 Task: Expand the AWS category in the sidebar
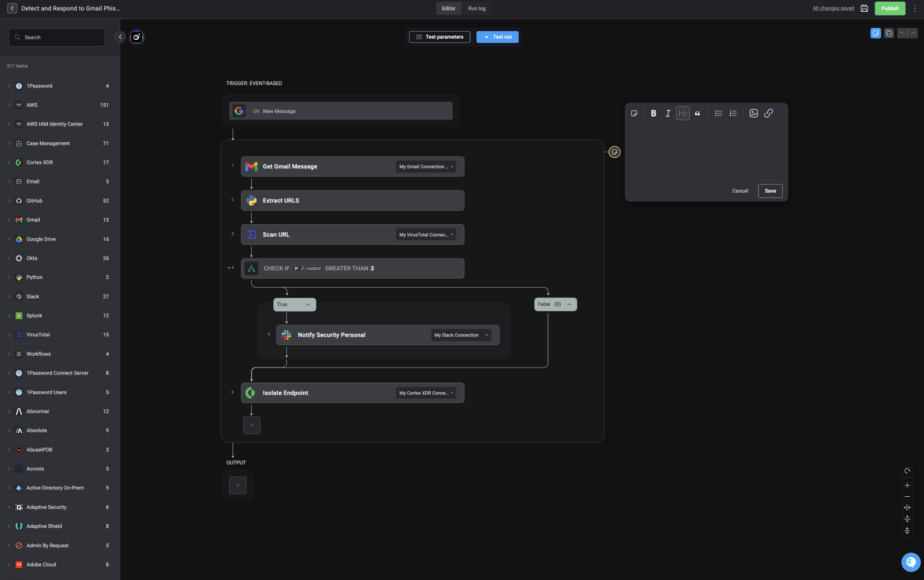9,105
